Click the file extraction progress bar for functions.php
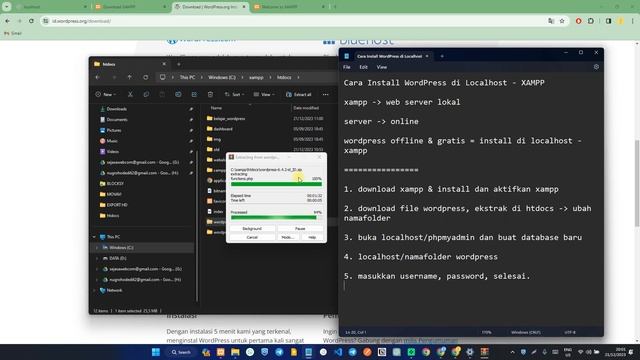The height and width of the screenshot is (360, 640). click(276, 184)
